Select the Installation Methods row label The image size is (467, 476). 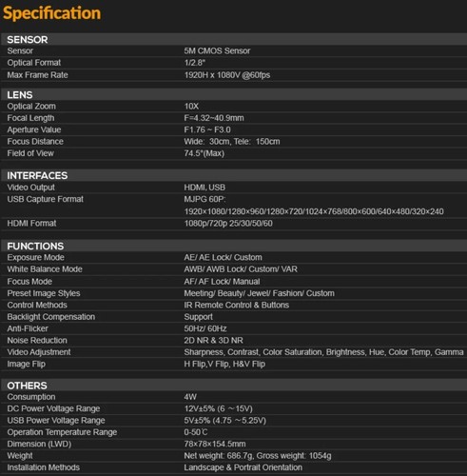pos(44,467)
